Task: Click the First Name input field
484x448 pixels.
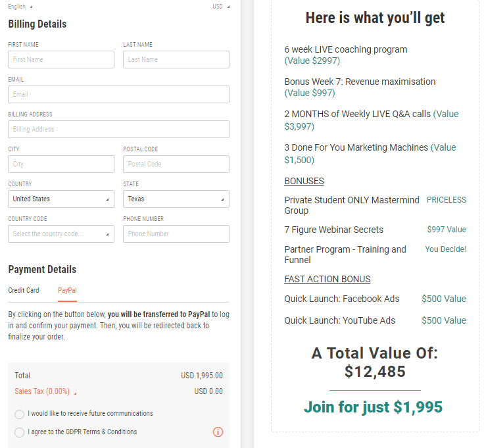Action: coord(61,59)
